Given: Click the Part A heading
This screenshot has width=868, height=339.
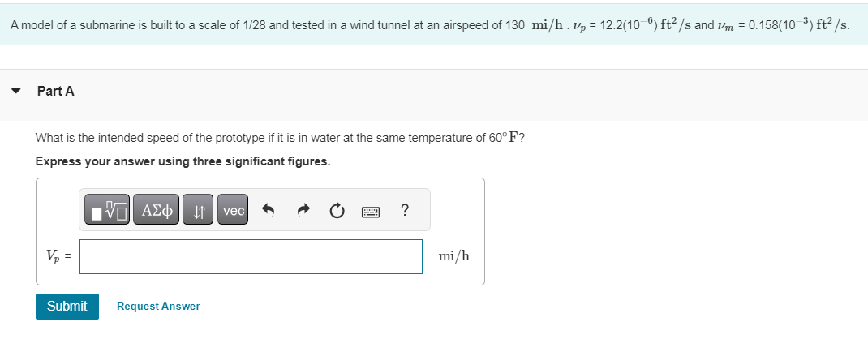Looking at the screenshot, I should pyautogui.click(x=55, y=92).
